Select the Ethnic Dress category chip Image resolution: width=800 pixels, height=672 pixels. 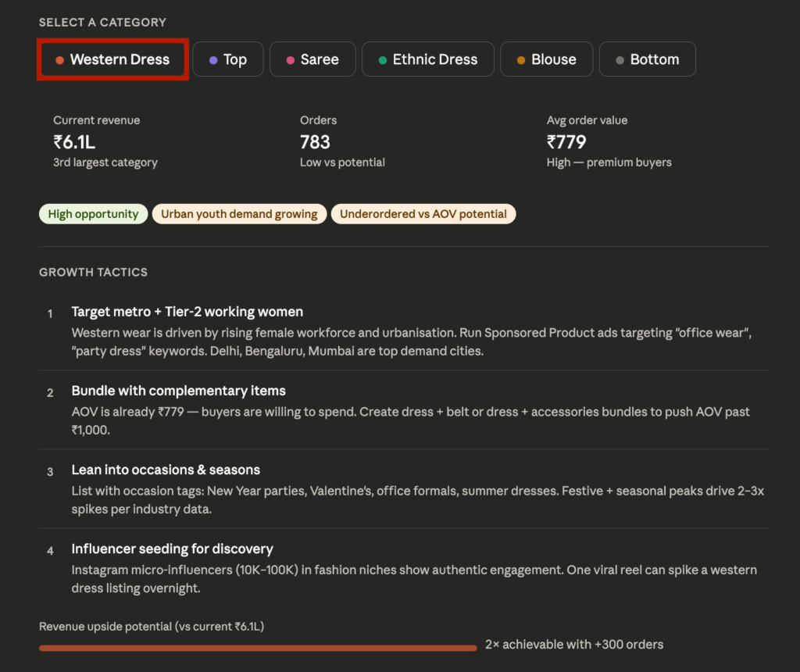(427, 59)
